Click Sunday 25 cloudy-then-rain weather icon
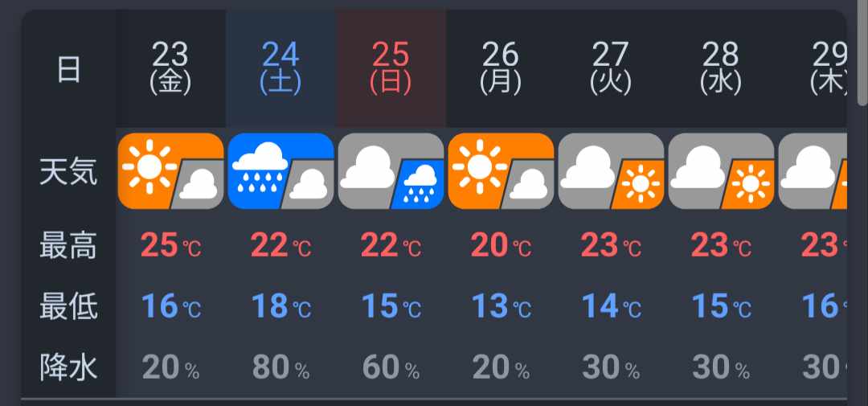868x406 pixels. click(391, 170)
